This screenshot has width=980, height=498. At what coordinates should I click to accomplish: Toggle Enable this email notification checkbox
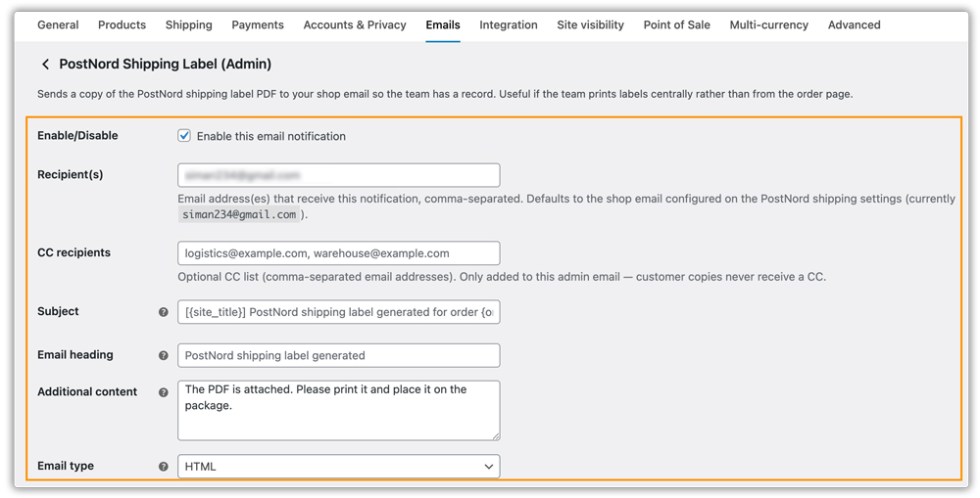184,136
